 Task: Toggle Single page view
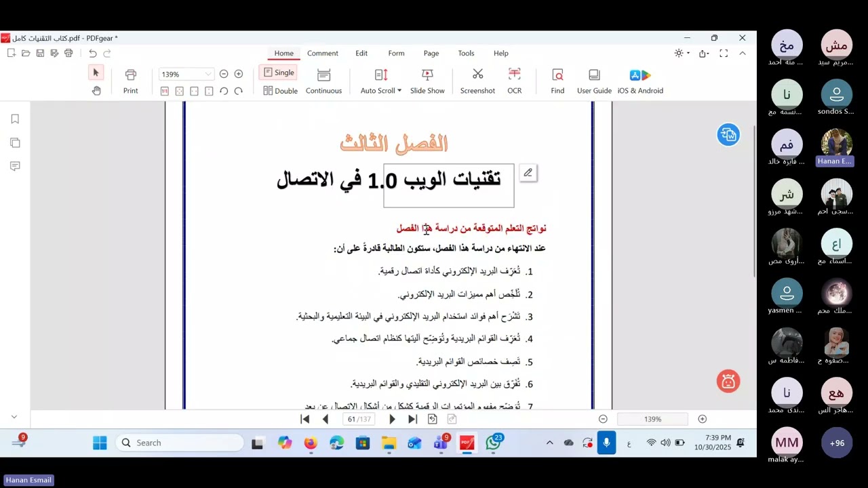pos(278,73)
